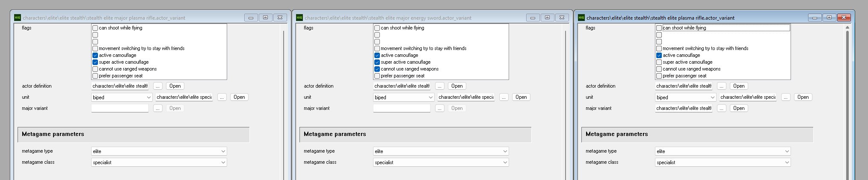Check prefer passenger seat in left window

[x=95, y=76]
